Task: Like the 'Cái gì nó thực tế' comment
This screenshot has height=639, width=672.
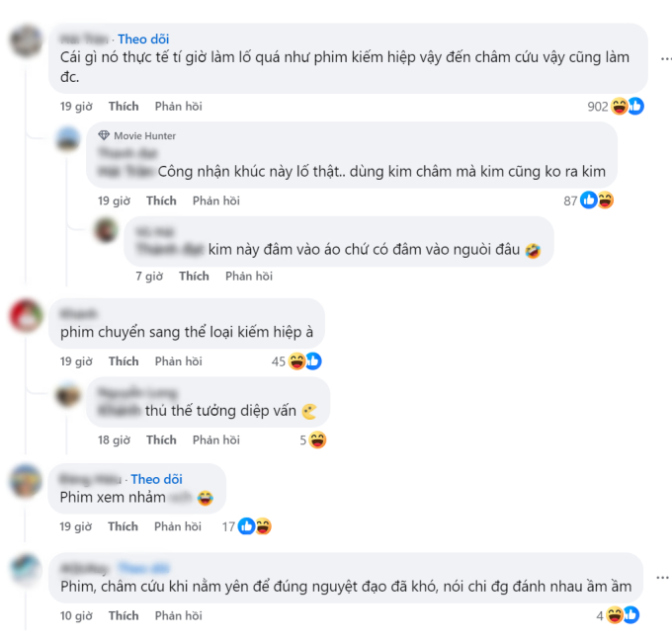Action: tap(124, 107)
